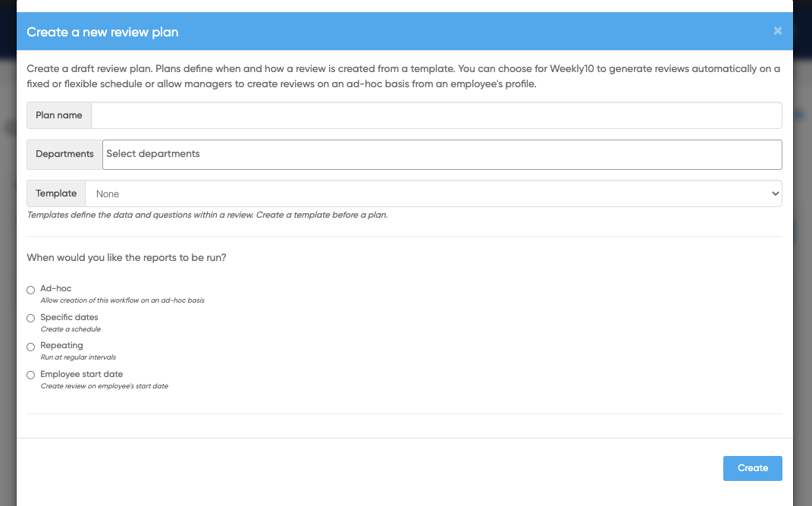Click the 'Create a schedule' hint text
Viewport: 812px width, 506px height.
point(71,329)
